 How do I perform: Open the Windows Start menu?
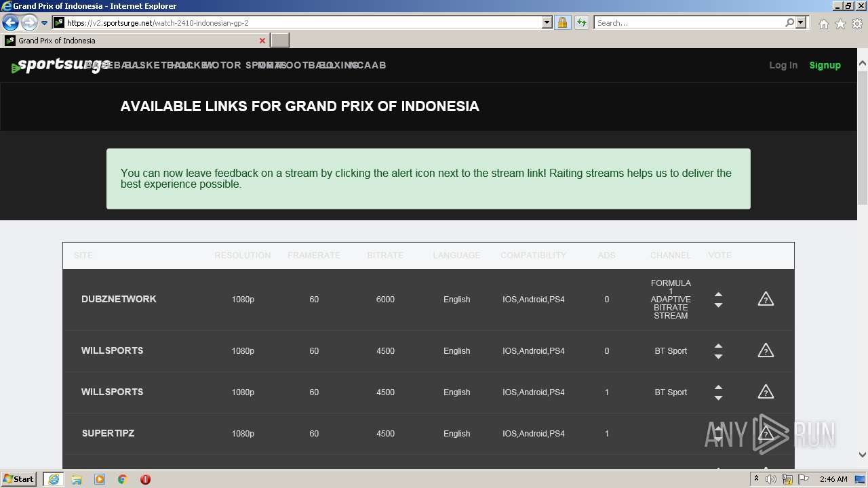point(19,479)
